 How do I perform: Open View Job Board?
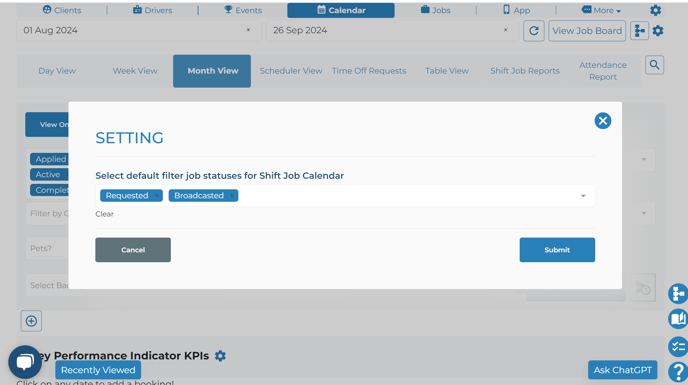pyautogui.click(x=587, y=31)
